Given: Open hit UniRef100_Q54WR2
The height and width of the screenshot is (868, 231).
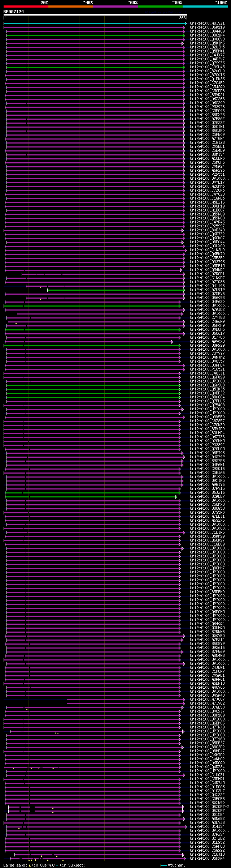Looking at the screenshot, I should [x=207, y=270].
